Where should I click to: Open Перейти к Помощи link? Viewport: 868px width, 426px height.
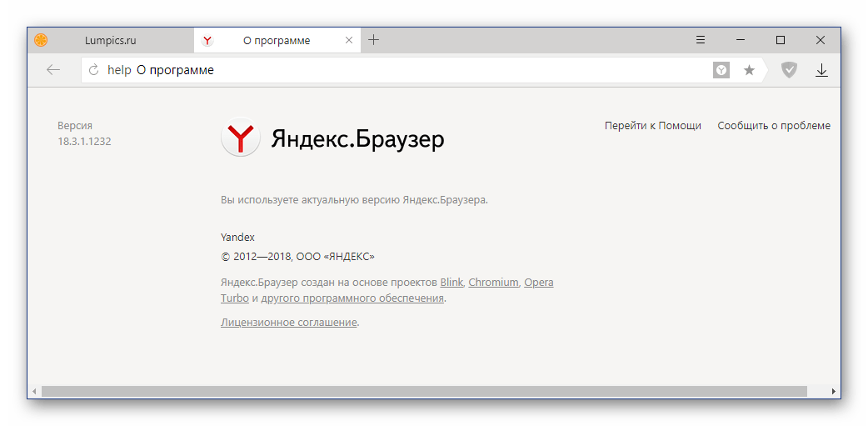coord(652,126)
